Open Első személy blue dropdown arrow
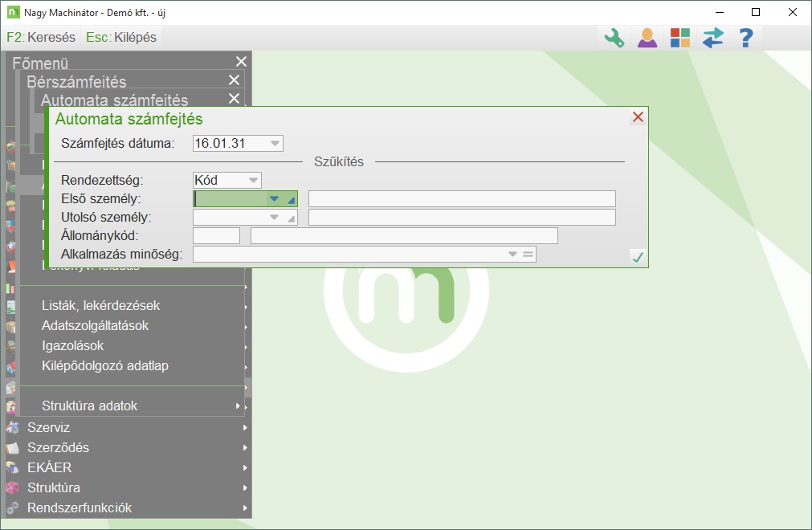 (274, 199)
